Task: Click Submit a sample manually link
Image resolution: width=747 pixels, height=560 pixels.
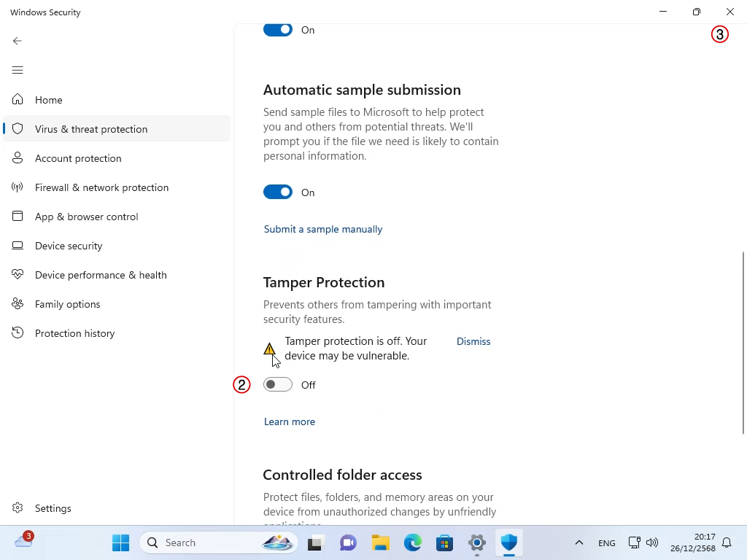Action: [323, 229]
